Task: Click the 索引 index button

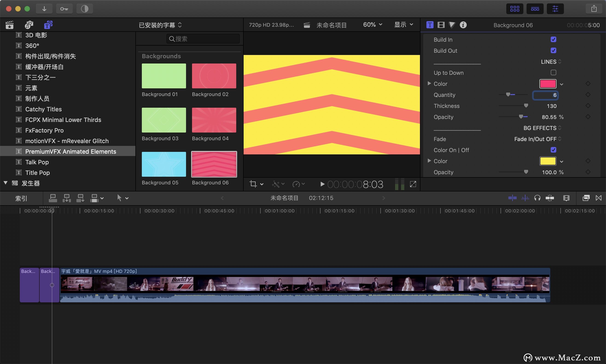Action: click(x=21, y=198)
